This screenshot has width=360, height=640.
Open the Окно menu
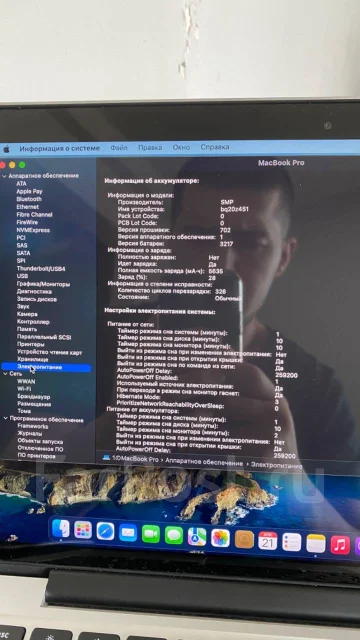tap(181, 147)
